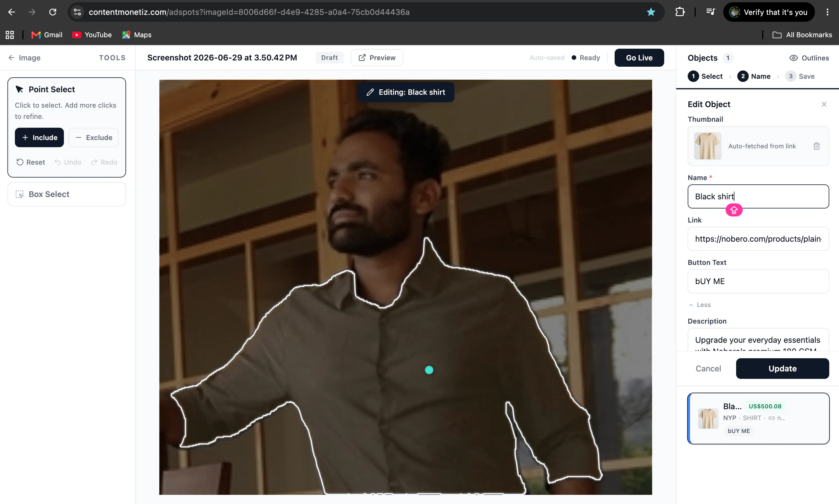The width and height of the screenshot is (839, 504).
Task: Undo the last selection click
Action: tap(68, 162)
